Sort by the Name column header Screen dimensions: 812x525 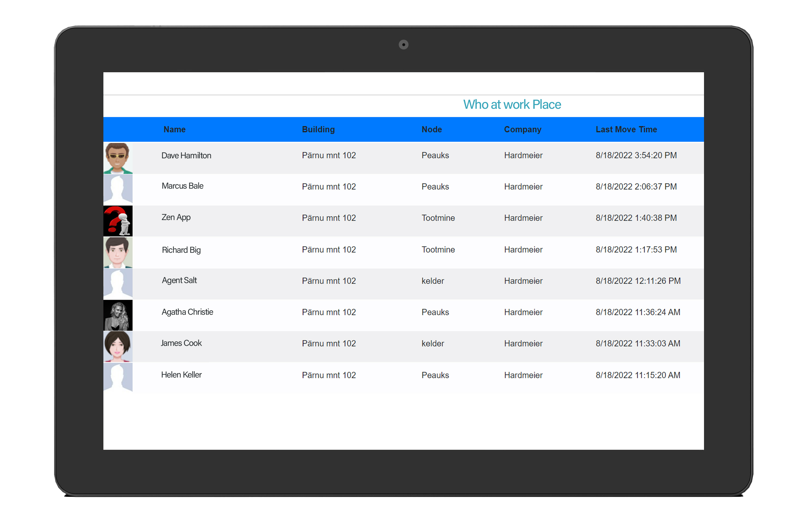pos(174,129)
